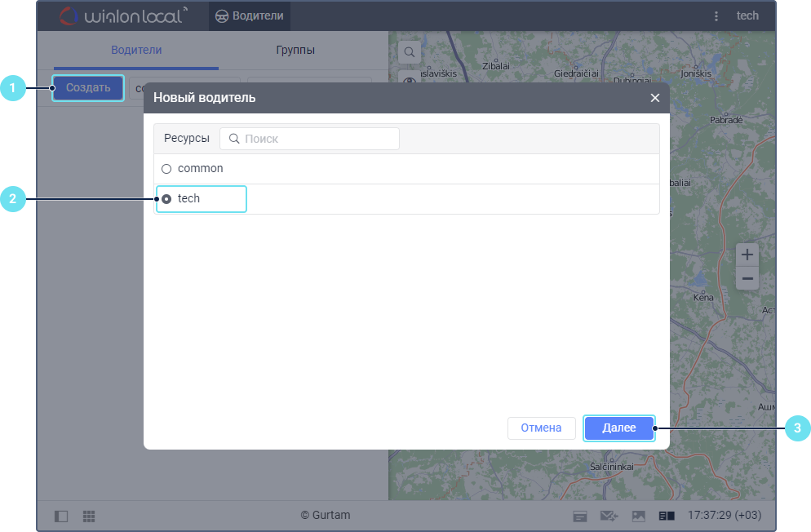Open the notifications window icon in bottom bar
The height and width of the screenshot is (532, 811).
tap(580, 516)
